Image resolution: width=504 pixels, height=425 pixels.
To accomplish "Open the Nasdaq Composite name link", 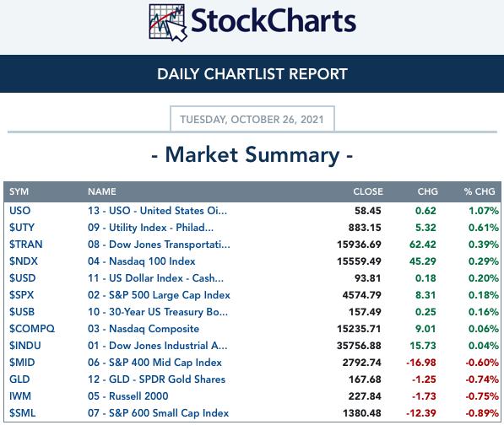I will point(144,329).
